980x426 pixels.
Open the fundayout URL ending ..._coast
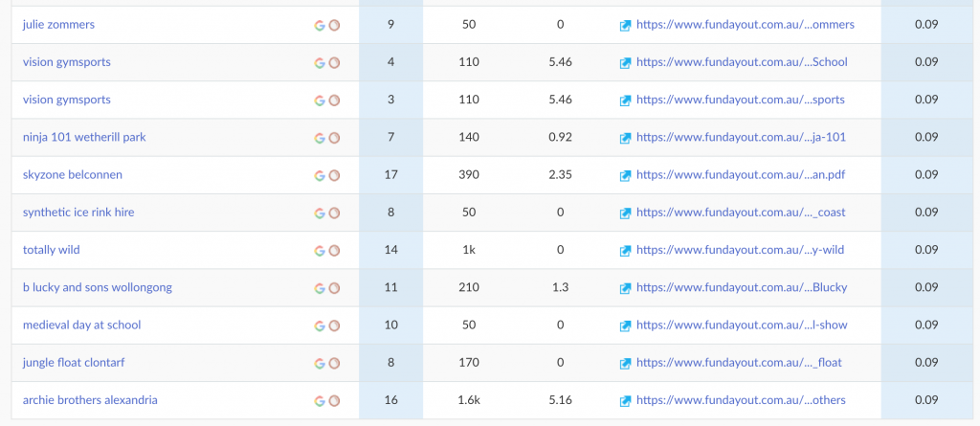[741, 213]
